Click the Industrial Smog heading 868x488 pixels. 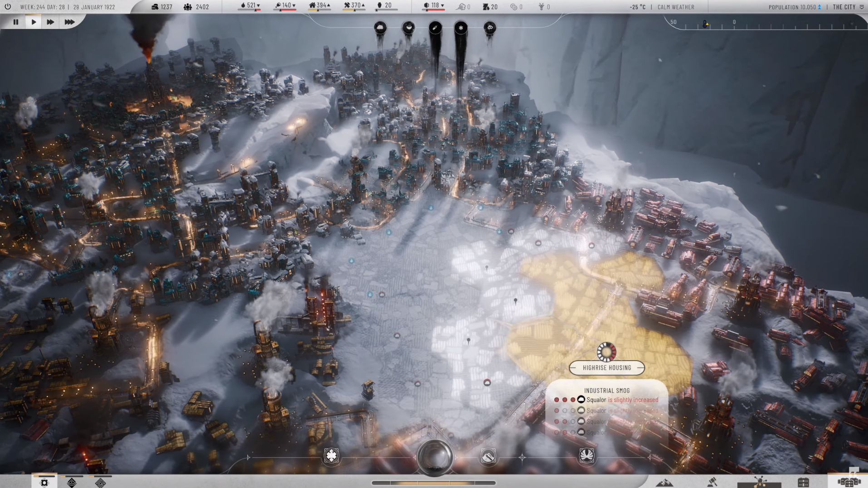(607, 390)
